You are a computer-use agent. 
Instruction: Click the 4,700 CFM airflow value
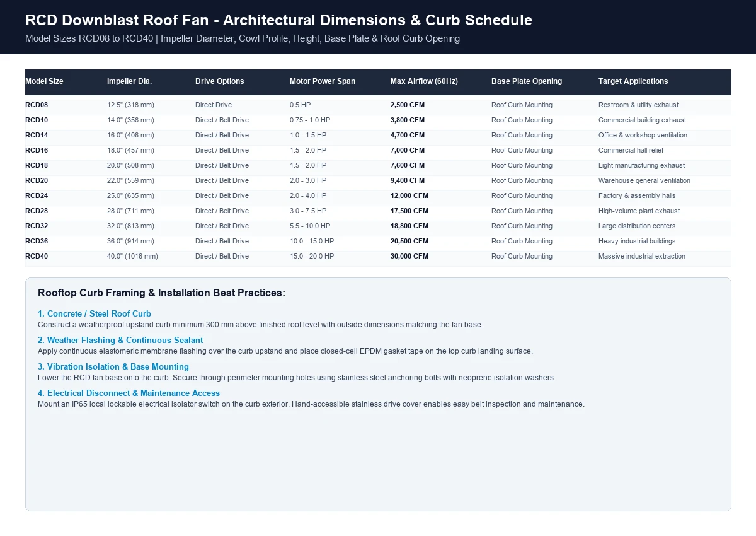tap(408, 135)
